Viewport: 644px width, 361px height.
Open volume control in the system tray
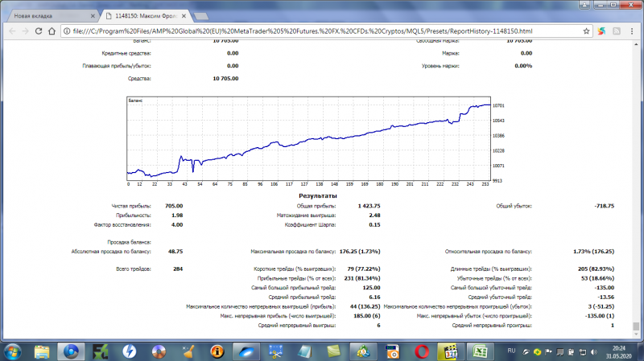(x=593, y=352)
